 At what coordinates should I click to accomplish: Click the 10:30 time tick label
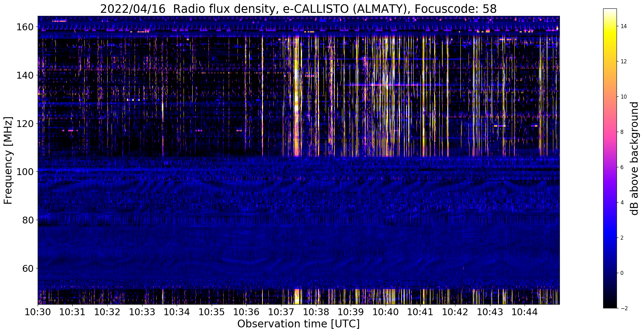(38, 311)
